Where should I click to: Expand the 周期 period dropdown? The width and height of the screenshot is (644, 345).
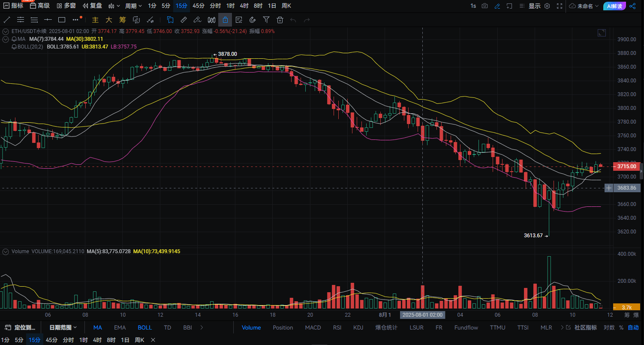133,6
